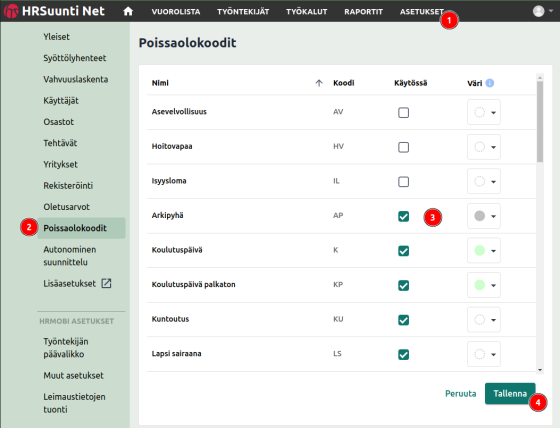Click the code cell 'KP'
Viewport: 560px width, 428px height.
pos(338,284)
